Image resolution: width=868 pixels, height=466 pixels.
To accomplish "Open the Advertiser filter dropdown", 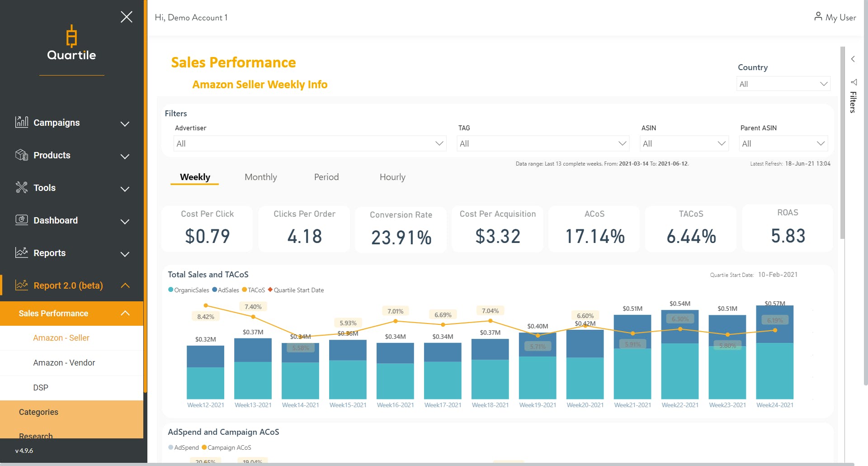I will click(310, 143).
